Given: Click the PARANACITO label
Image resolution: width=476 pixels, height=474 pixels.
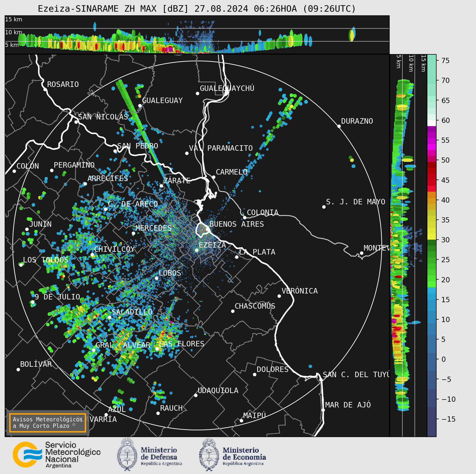Looking at the screenshot, I should point(230,148).
